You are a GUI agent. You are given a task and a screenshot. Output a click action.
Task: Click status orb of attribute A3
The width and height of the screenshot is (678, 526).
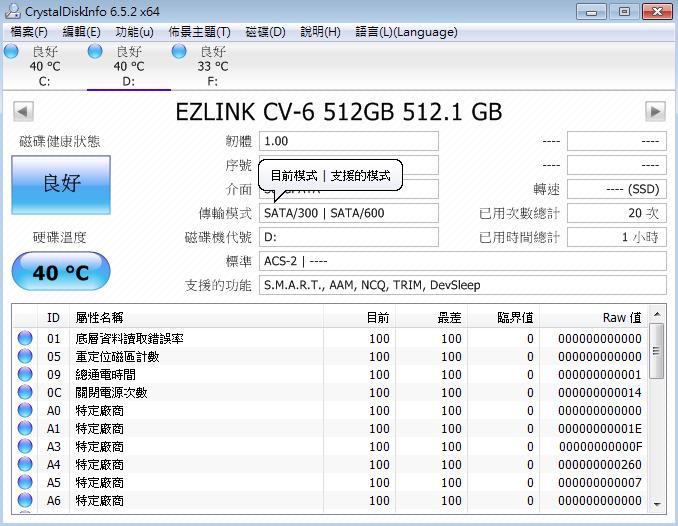[x=25, y=446]
